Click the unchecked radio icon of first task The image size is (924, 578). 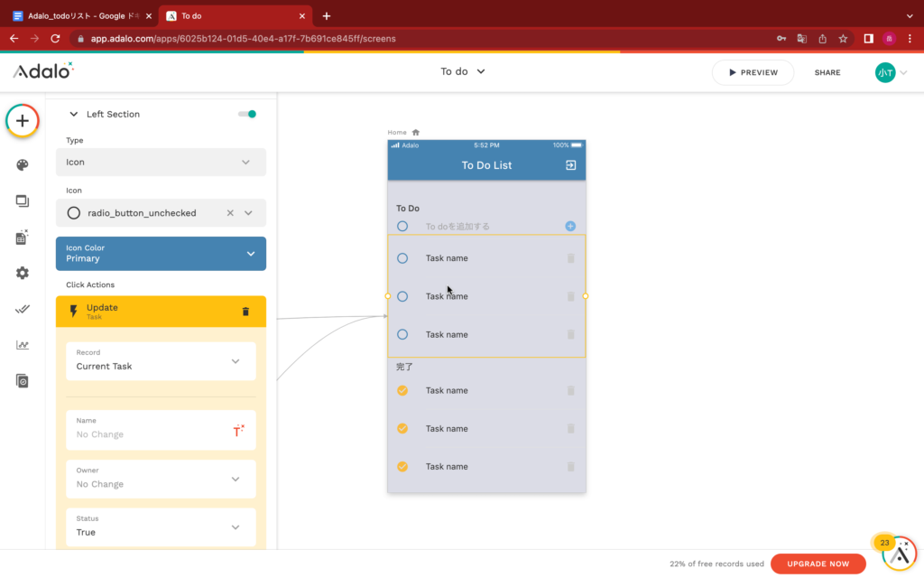pos(402,258)
